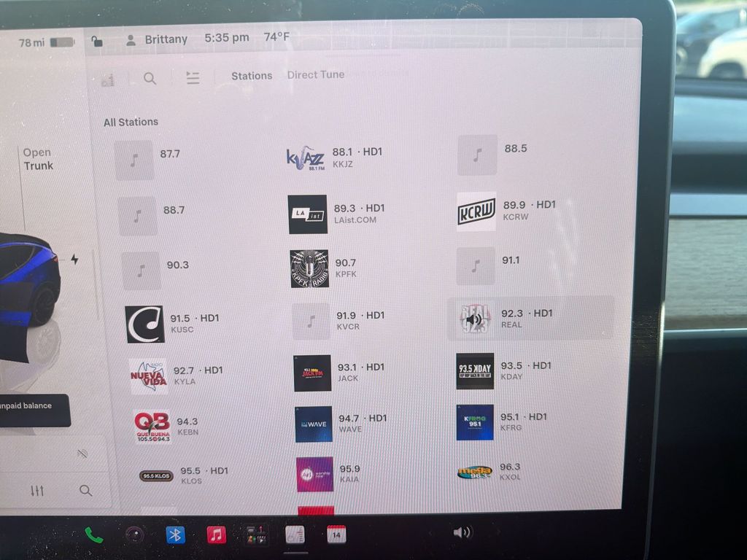Select LAist.COM 89.3 station logo
Viewport: 747px width, 560px height.
coord(308,214)
